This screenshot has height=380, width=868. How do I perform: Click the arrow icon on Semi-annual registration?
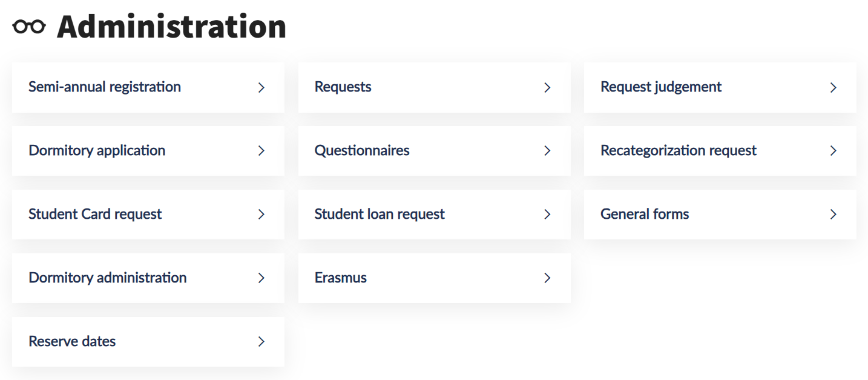coord(261,88)
